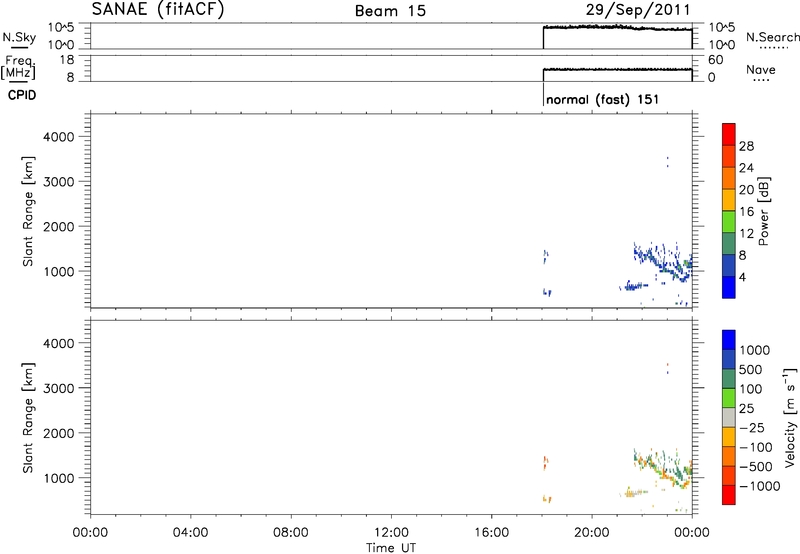The image size is (800, 554).
Task: Click the 500 tick on Velocity colorbar
Action: 751,369
